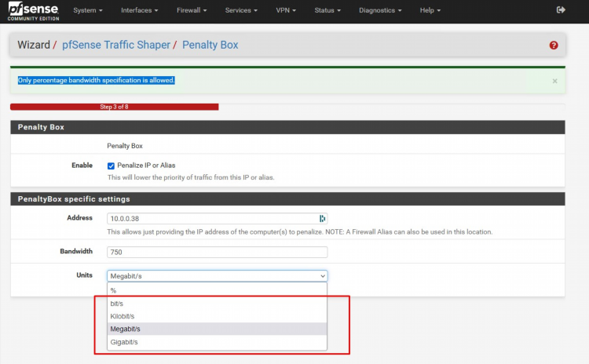Click the Bandwidth input field
The width and height of the screenshot is (589, 364).
[x=217, y=252]
